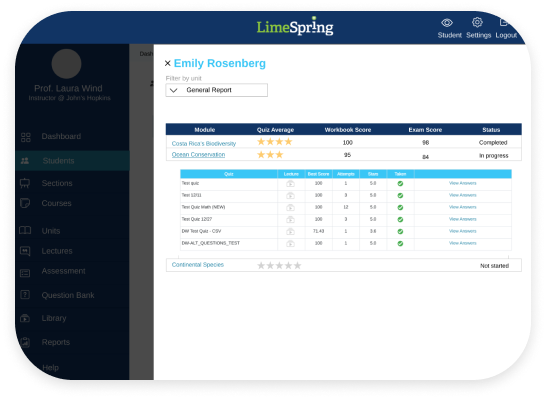The image size is (546, 399).
Task: Click the Exam Score column header
Action: pyautogui.click(x=425, y=130)
